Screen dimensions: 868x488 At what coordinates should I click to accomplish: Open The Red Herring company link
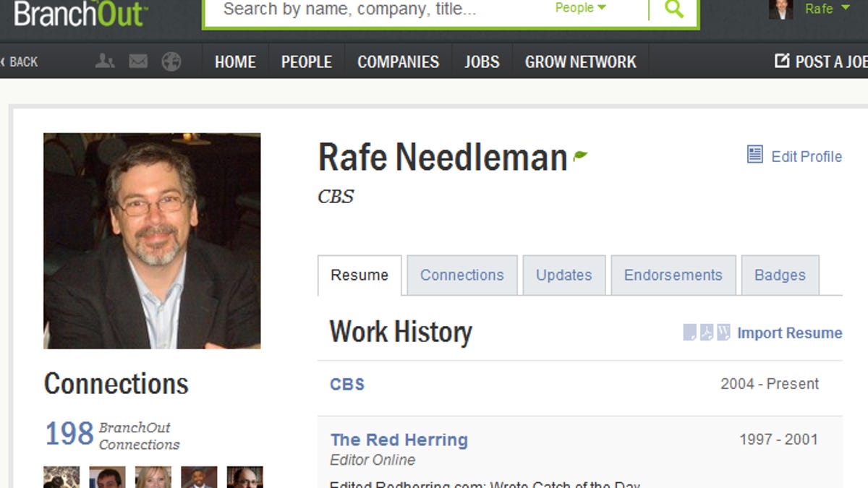399,440
